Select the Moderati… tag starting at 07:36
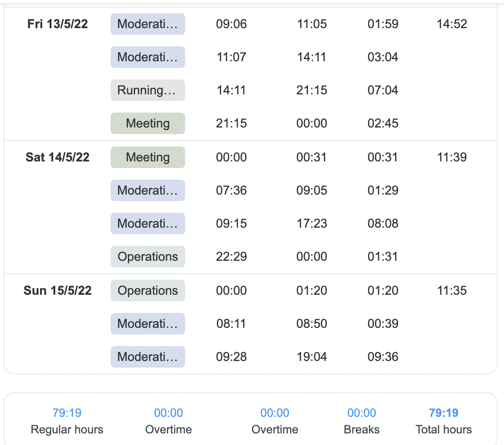 (x=148, y=190)
